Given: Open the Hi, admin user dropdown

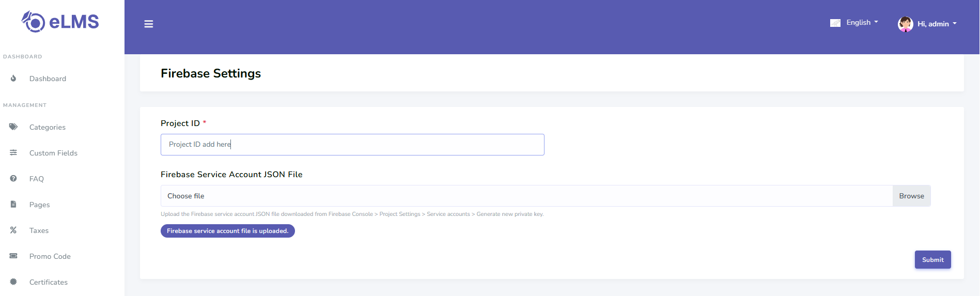Looking at the screenshot, I should pyautogui.click(x=937, y=24).
